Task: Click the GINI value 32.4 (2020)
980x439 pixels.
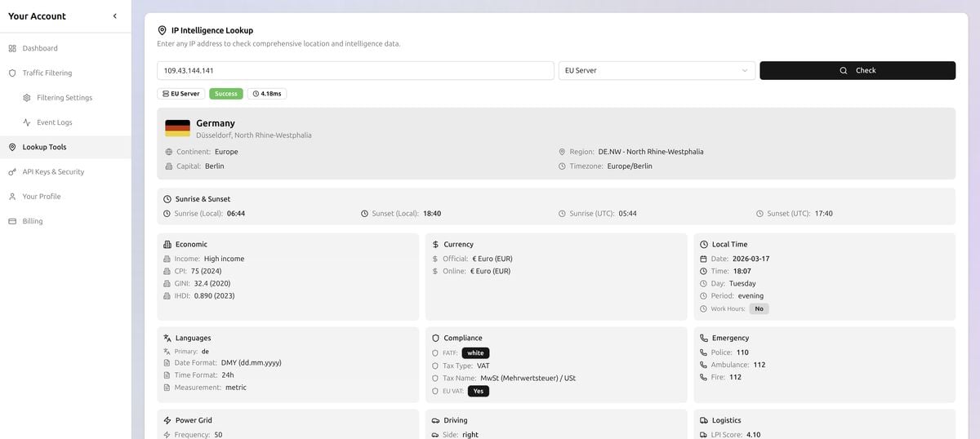Action: 214,283
